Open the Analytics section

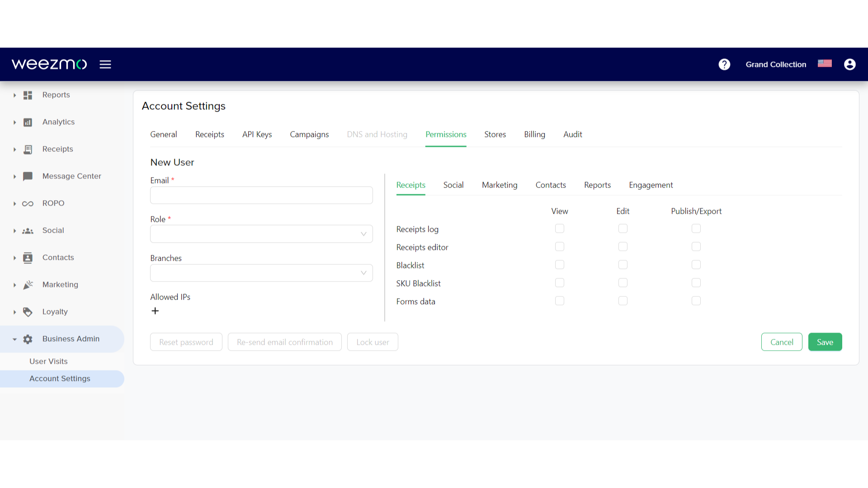coord(58,122)
